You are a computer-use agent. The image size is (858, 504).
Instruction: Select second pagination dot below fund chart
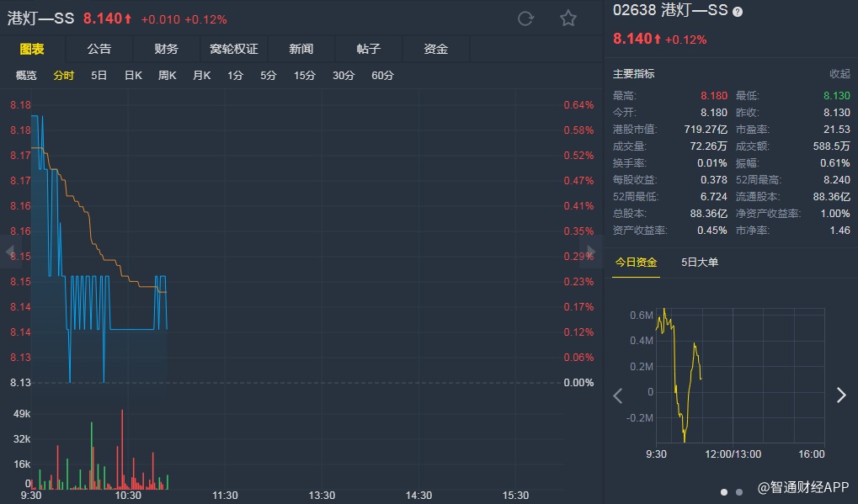click(x=739, y=491)
